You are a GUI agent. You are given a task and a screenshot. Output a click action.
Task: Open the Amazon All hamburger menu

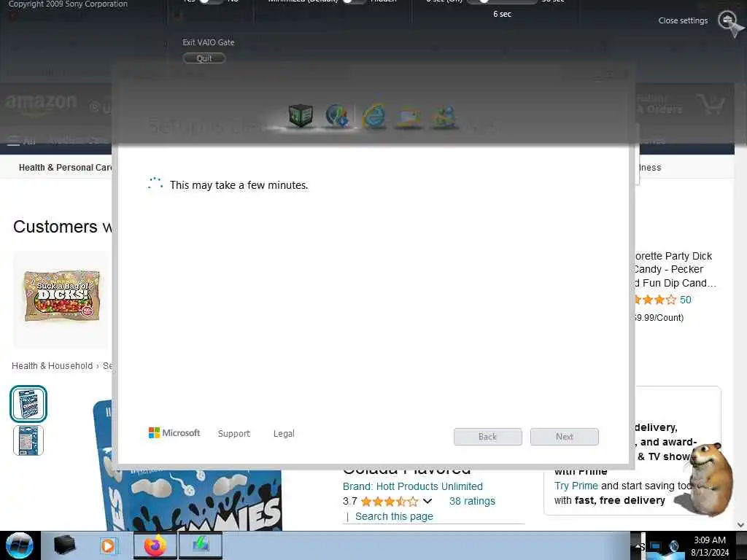[x=21, y=141]
